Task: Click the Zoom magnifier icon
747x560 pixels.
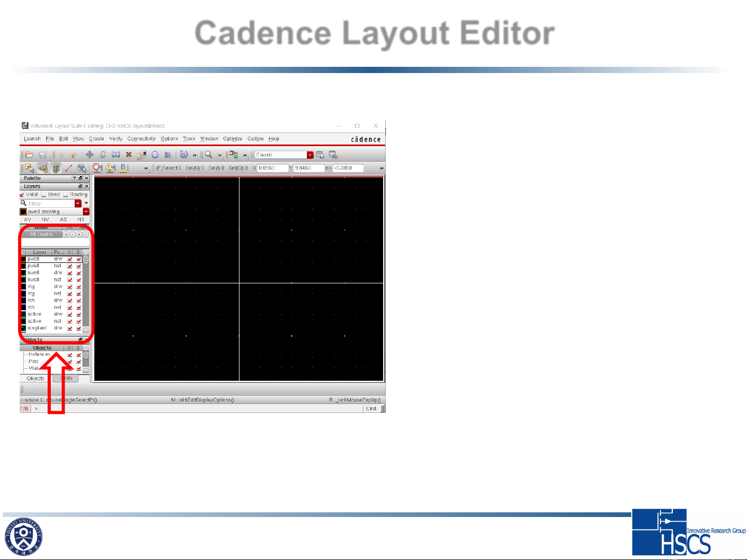Action: (208, 155)
